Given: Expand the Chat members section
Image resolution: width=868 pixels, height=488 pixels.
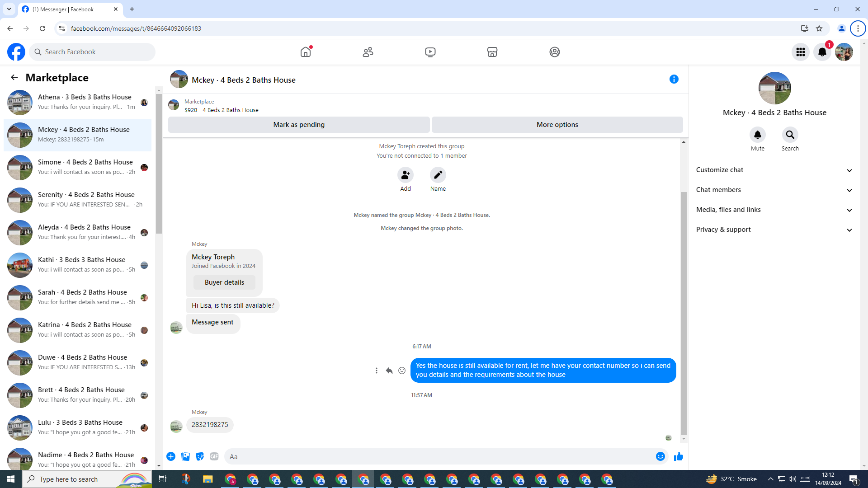Looking at the screenshot, I should point(774,190).
